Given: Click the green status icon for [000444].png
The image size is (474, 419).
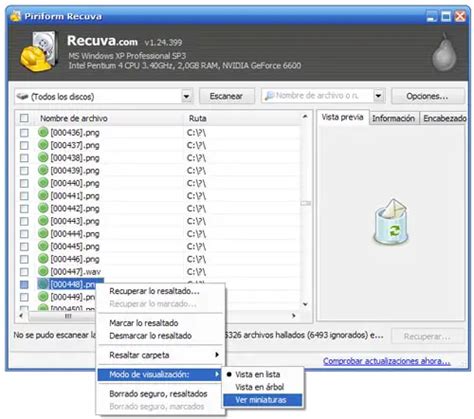Looking at the screenshot, I should click(43, 234).
